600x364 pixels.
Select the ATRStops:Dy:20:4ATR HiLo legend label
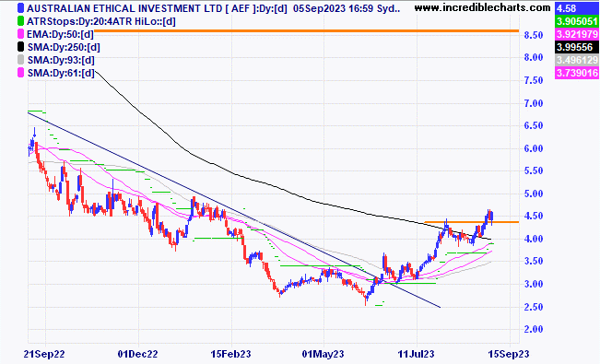[x=101, y=21]
